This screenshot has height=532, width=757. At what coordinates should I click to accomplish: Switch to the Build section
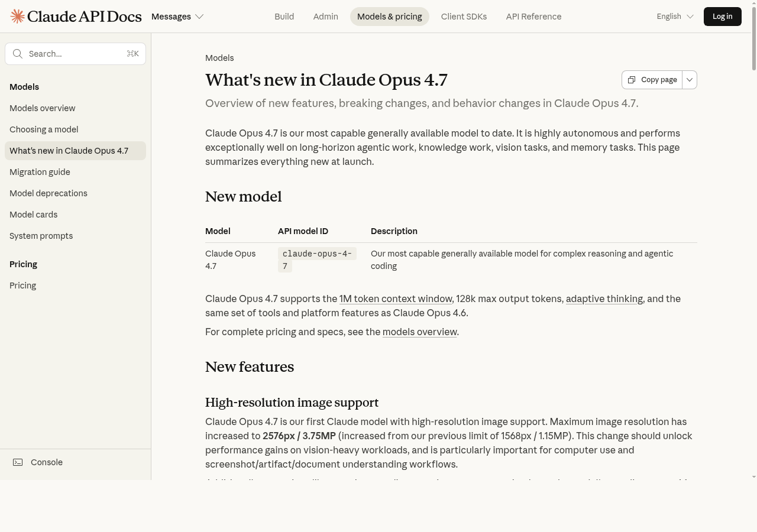pos(284,16)
